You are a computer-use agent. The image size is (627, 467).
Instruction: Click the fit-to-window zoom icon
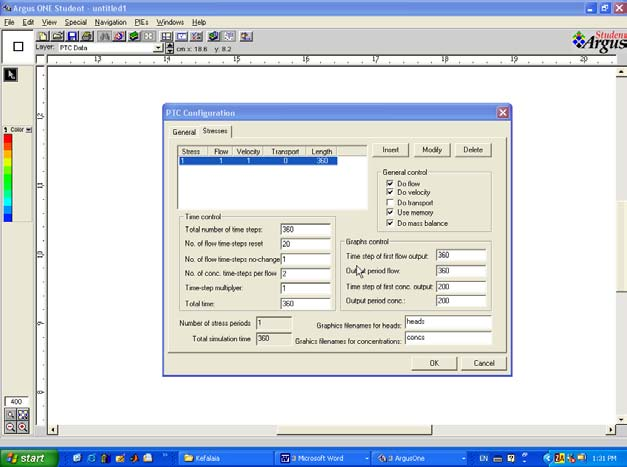click(23, 415)
